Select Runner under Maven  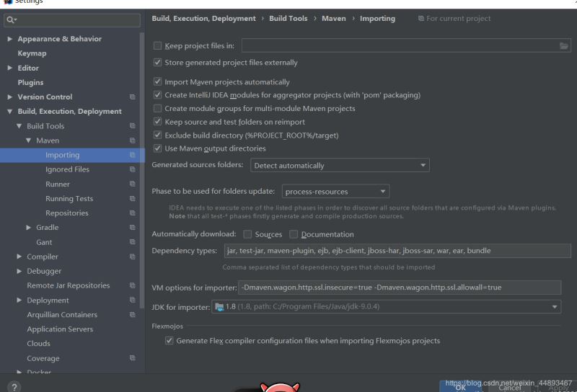58,184
